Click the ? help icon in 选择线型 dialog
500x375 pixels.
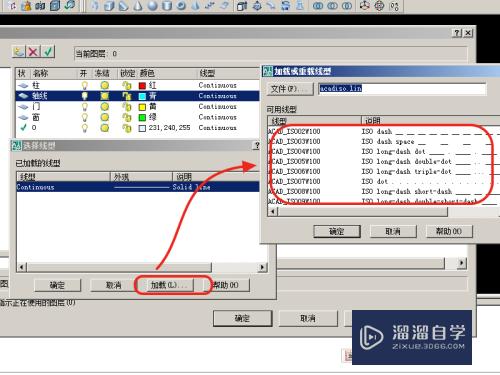coord(257,145)
